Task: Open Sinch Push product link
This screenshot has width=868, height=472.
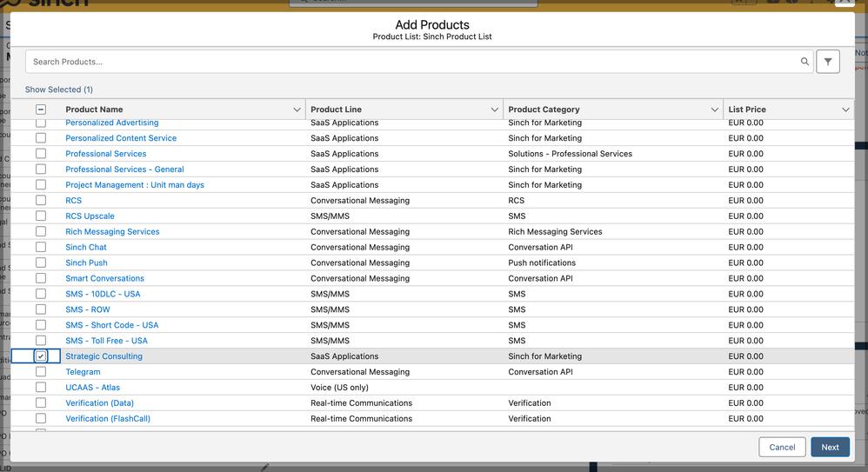Action: pyautogui.click(x=86, y=263)
